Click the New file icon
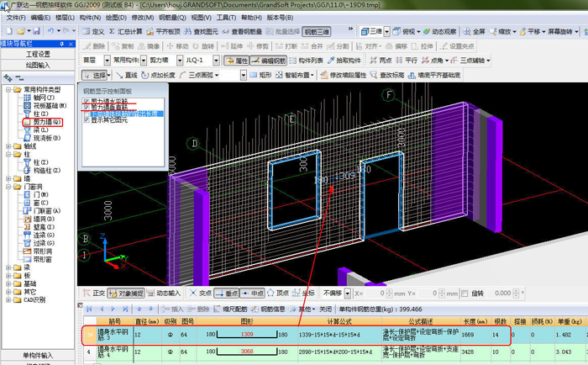Screen dimensions: 588x365 (x=9, y=31)
